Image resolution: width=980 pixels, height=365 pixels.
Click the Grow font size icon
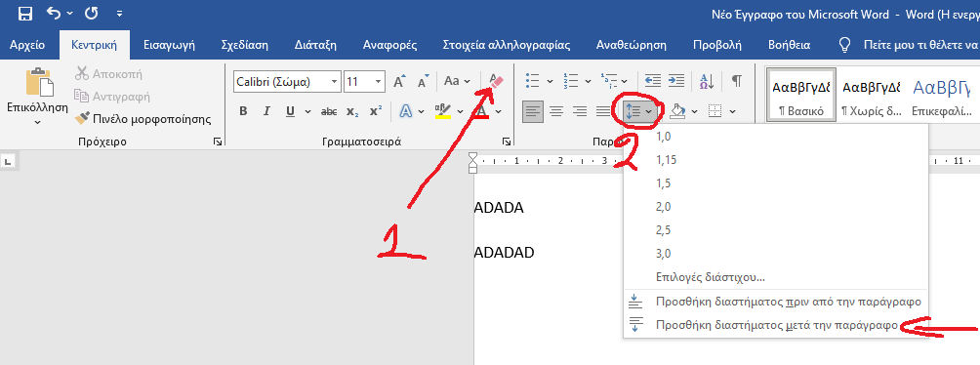click(x=399, y=81)
